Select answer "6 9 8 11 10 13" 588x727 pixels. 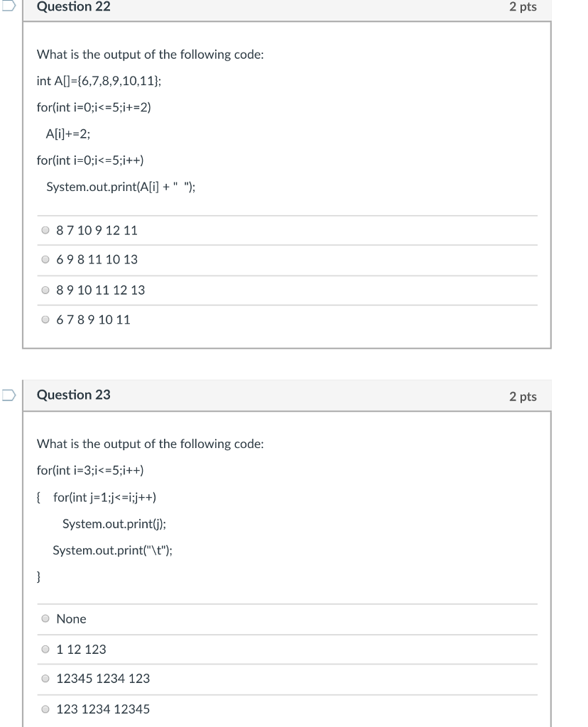pyautogui.click(x=45, y=260)
